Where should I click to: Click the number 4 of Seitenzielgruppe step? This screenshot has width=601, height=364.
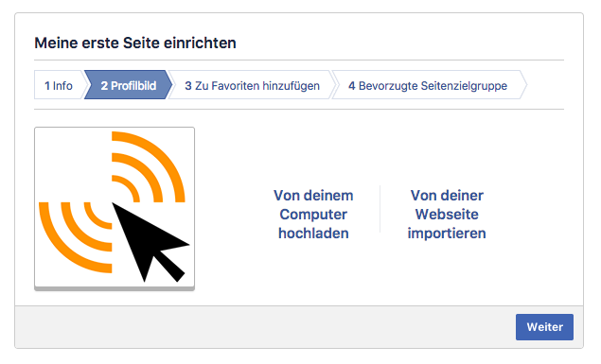click(351, 86)
